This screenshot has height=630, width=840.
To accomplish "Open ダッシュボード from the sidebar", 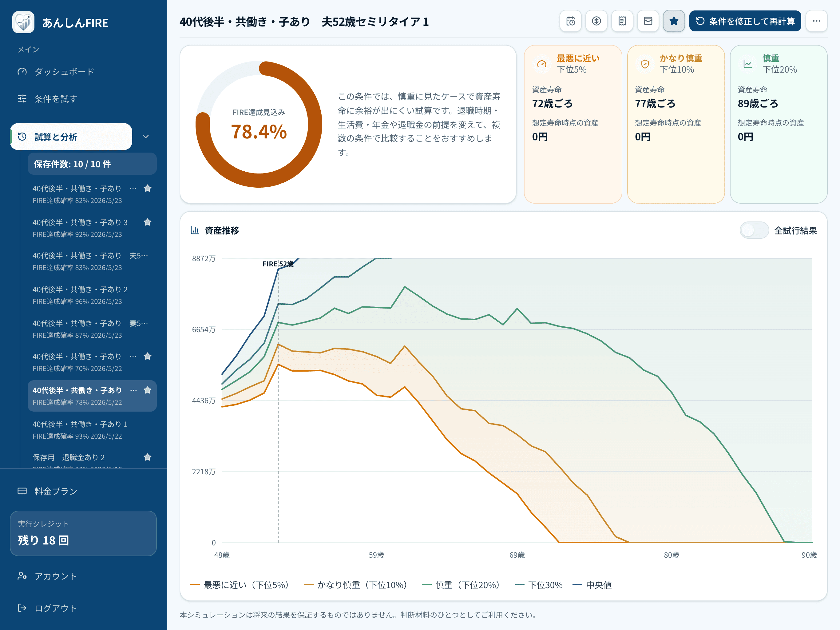I will pyautogui.click(x=83, y=71).
